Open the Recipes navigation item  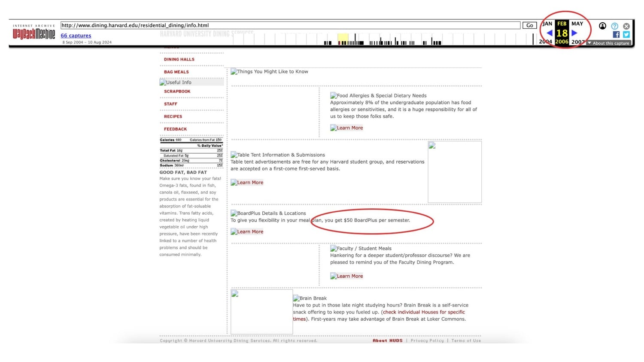pyautogui.click(x=173, y=116)
